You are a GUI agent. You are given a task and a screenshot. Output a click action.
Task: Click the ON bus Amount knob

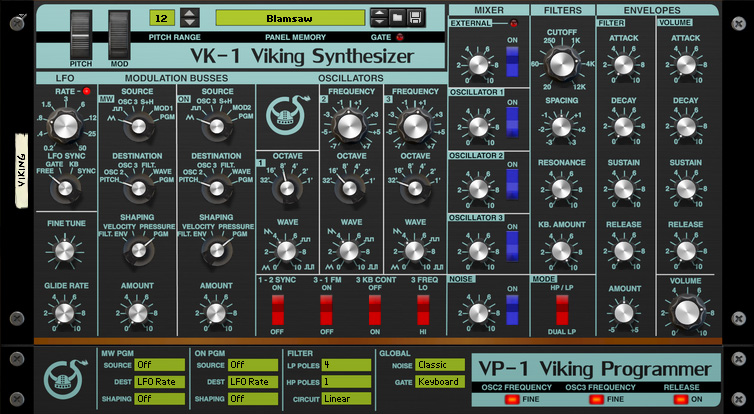[x=216, y=313]
